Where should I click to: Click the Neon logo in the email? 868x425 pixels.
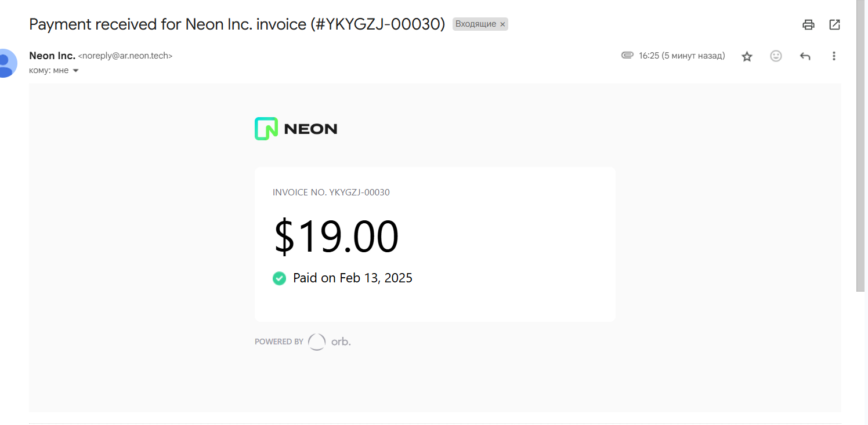[x=296, y=129]
